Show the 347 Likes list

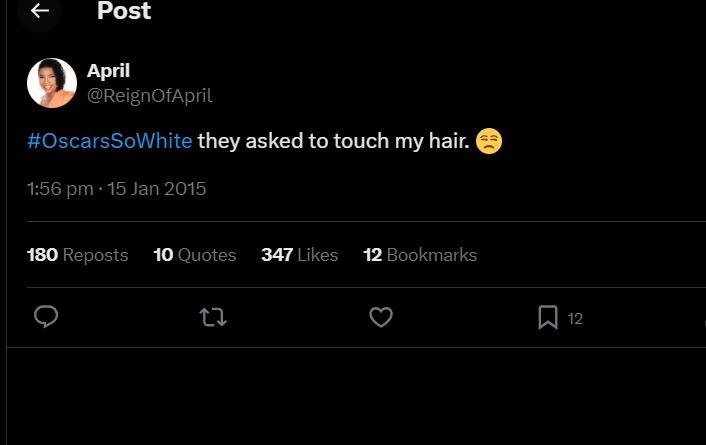point(299,255)
